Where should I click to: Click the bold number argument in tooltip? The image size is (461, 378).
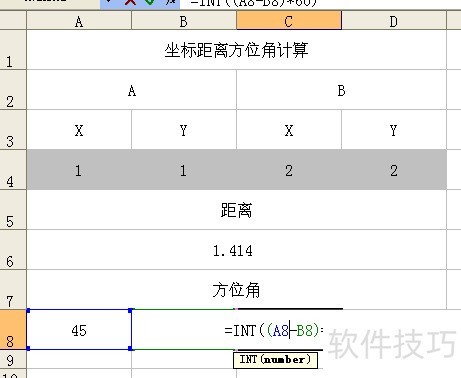click(x=284, y=359)
